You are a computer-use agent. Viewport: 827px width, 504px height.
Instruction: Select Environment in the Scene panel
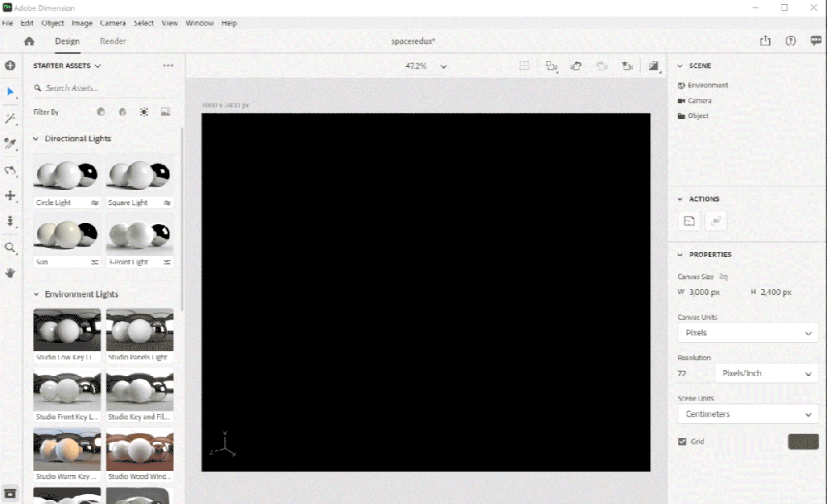pos(707,85)
